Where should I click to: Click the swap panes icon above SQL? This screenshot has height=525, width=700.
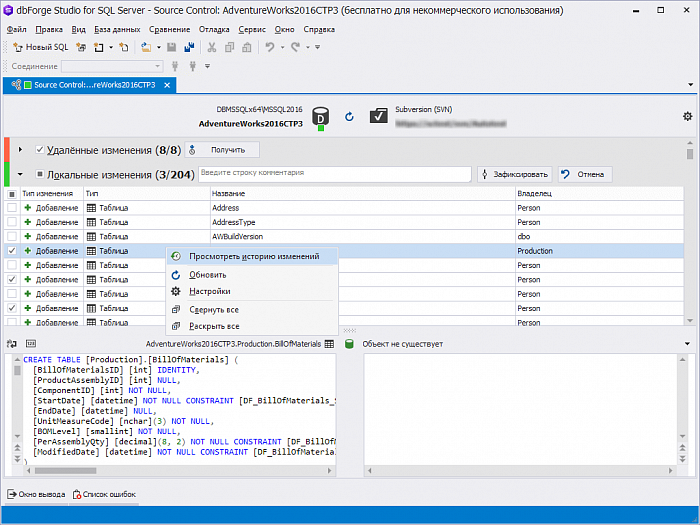[12, 344]
